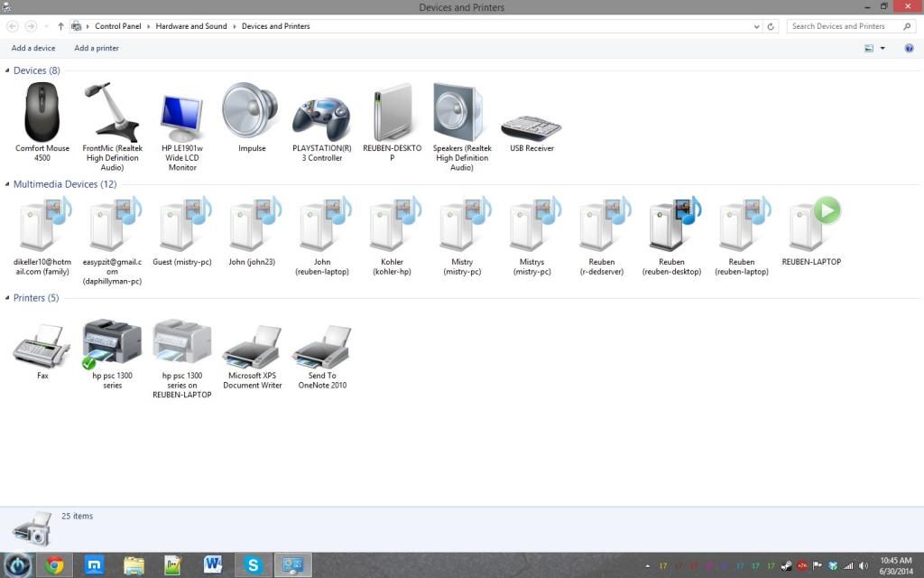Collapse the Printers (5) group
Viewport: 924px width, 578px height.
tap(7, 298)
